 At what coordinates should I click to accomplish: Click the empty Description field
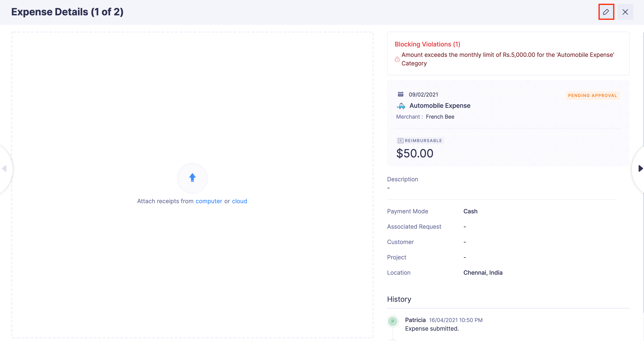tap(388, 188)
